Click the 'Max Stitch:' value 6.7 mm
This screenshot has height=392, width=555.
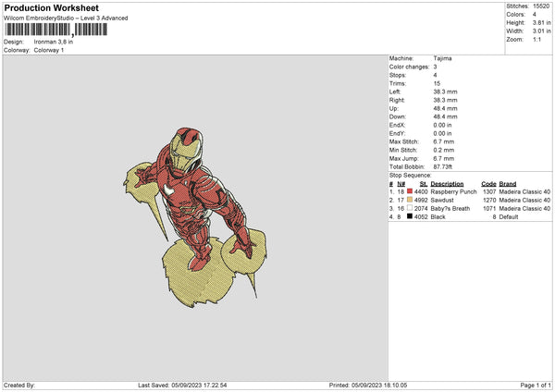pyautogui.click(x=443, y=141)
